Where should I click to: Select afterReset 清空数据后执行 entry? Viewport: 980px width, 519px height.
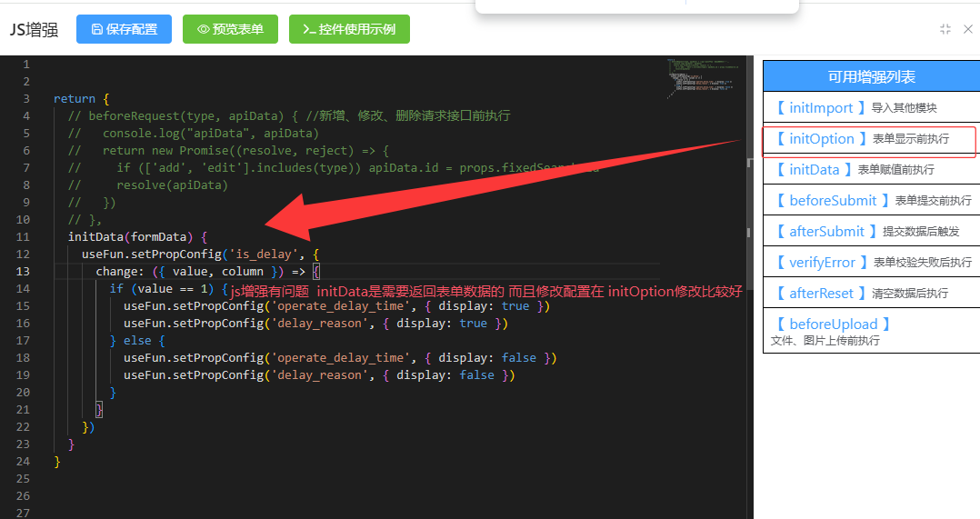pyautogui.click(x=871, y=293)
